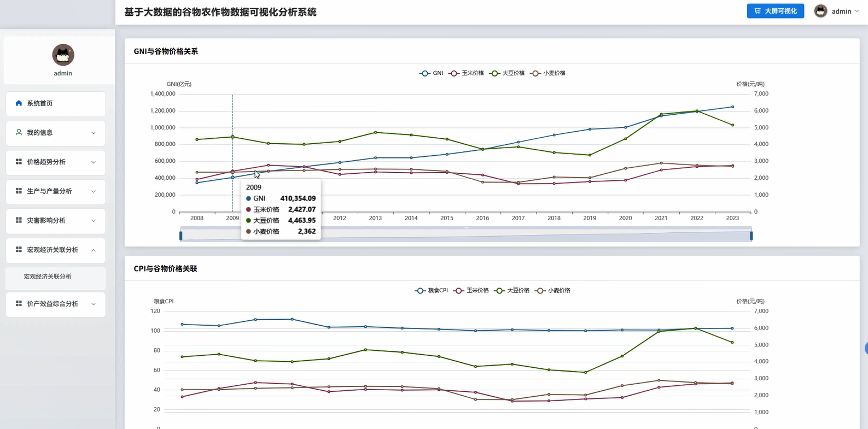Click the 410,354.09 GNI value in tooltip

tap(298, 198)
